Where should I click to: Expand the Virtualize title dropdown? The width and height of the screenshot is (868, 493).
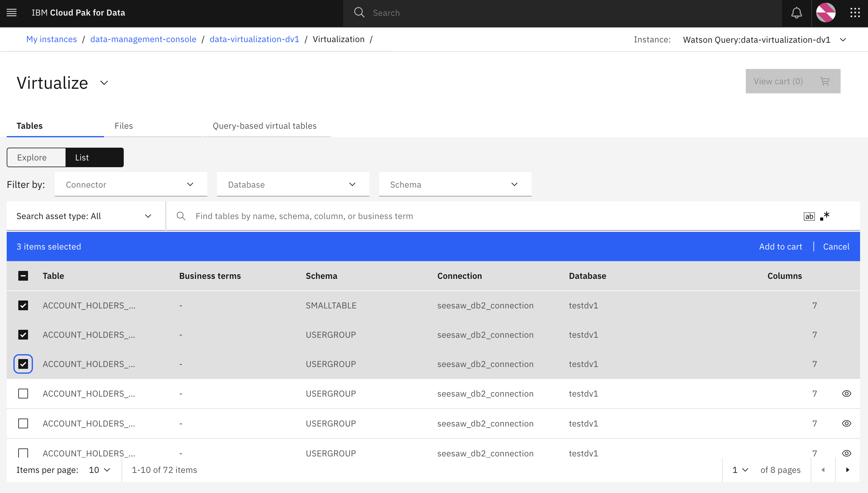point(104,83)
